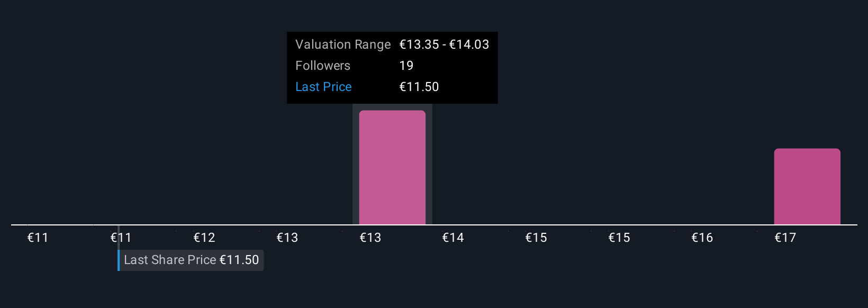Click the follower count 19 in tooltip
868x308 pixels.
click(406, 66)
